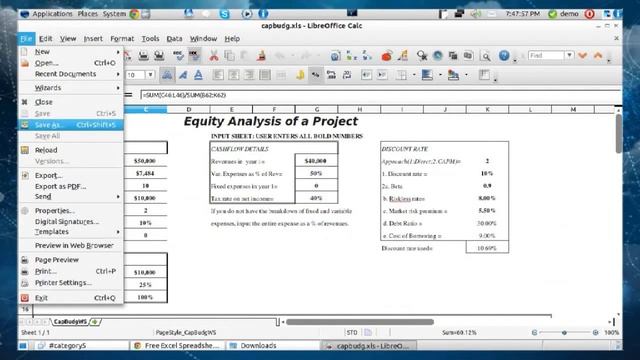
Task: Choose Save As... in File menu
Action: tap(70, 125)
